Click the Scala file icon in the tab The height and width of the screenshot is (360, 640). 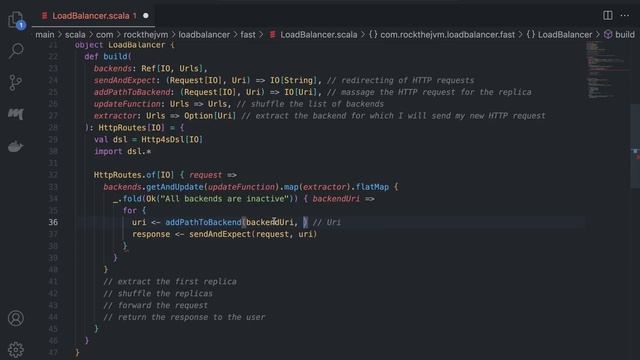44,16
